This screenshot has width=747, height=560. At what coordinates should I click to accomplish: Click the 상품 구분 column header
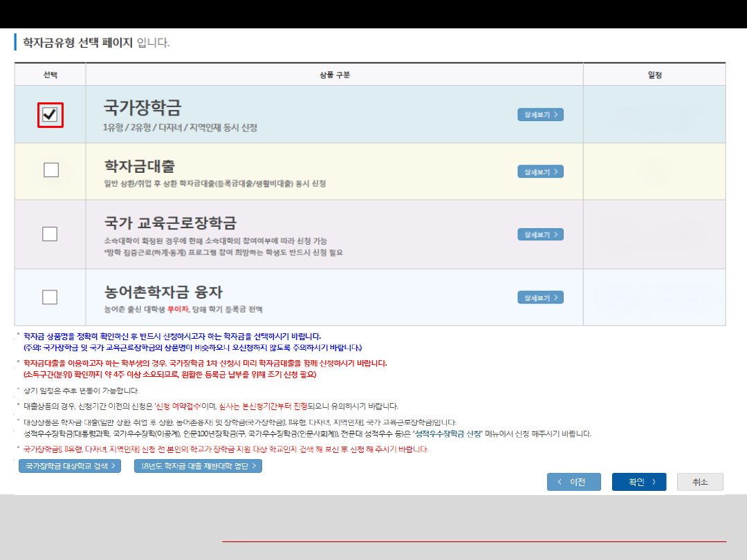334,75
